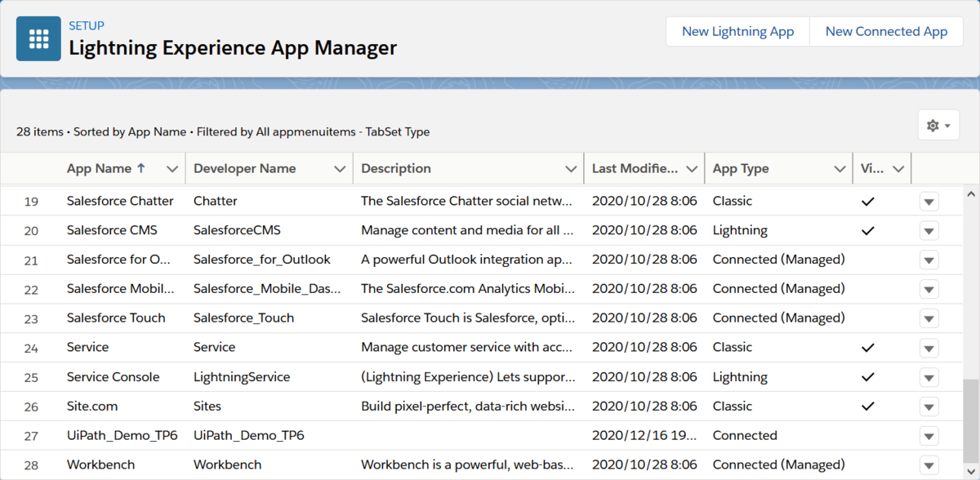Click the Salesforce_for_Outlook developer name cell
The width and height of the screenshot is (980, 480).
pos(262,260)
